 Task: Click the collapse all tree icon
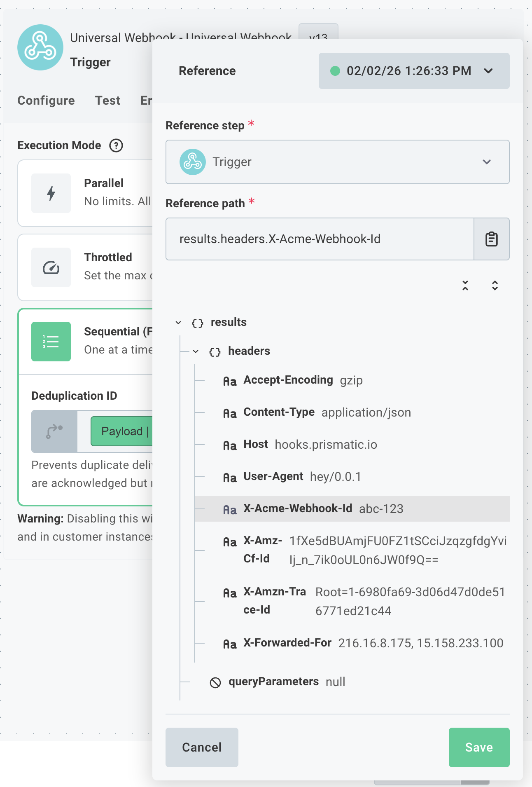pyautogui.click(x=465, y=286)
